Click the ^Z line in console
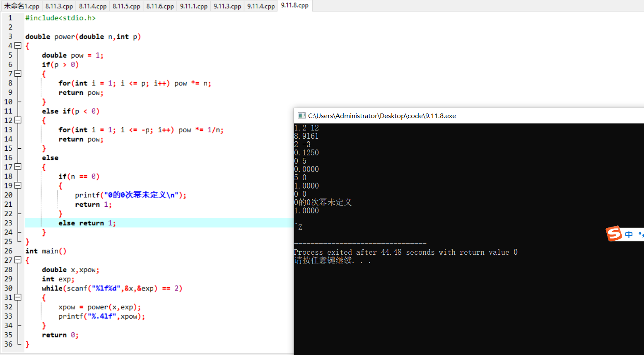 [298, 227]
